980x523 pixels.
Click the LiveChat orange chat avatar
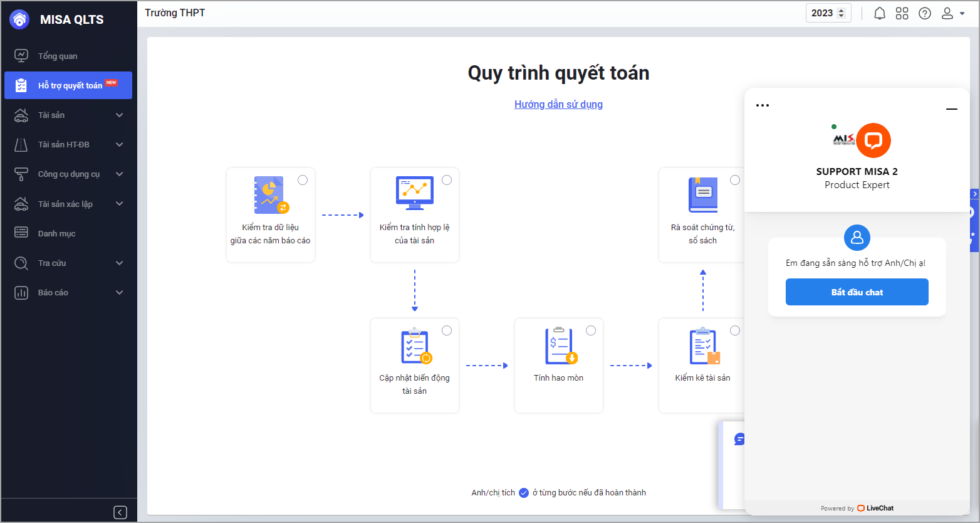(873, 140)
